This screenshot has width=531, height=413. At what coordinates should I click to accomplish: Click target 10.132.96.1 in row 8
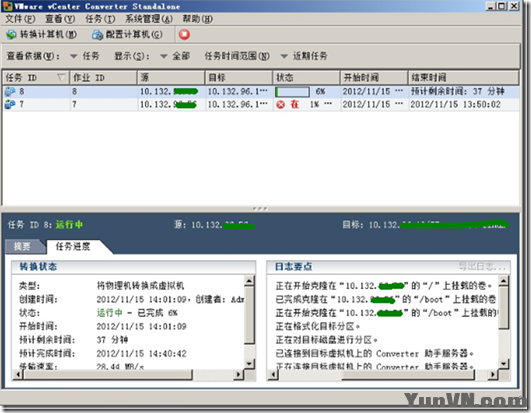pyautogui.click(x=237, y=91)
